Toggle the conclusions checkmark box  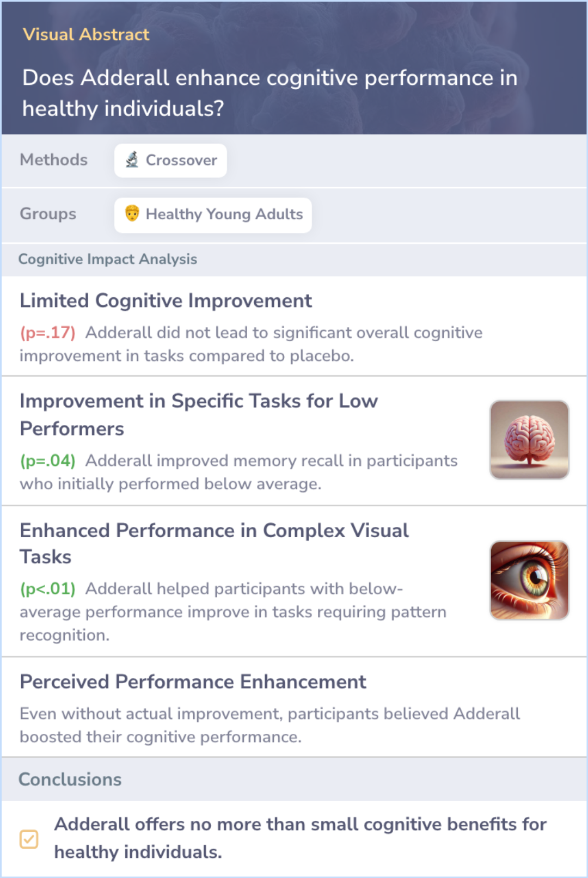coord(29,839)
